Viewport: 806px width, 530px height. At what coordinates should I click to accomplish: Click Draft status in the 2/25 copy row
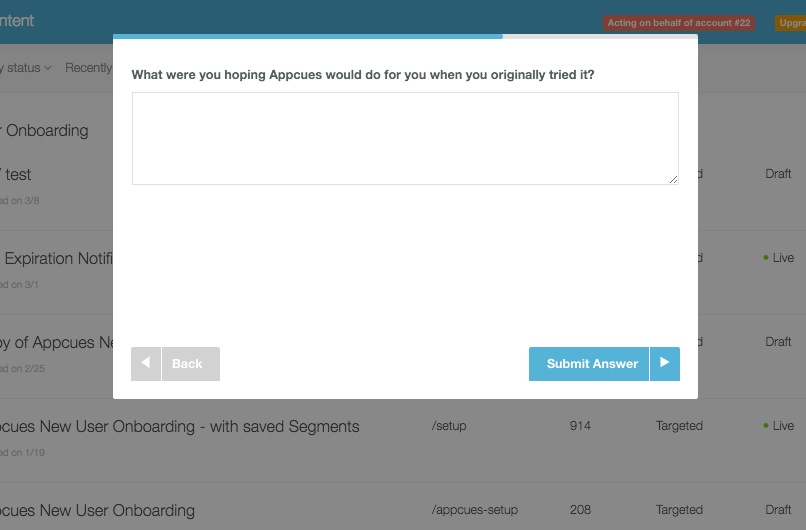click(x=778, y=342)
